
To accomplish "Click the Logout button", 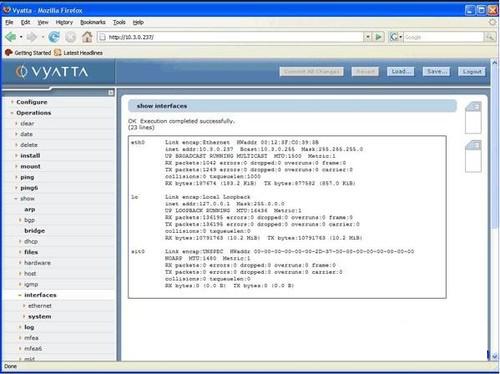I will coord(472,72).
